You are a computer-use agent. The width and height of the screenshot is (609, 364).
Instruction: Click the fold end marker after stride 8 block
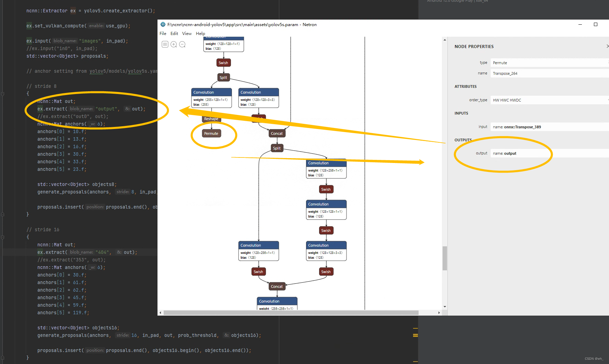pyautogui.click(x=2, y=214)
